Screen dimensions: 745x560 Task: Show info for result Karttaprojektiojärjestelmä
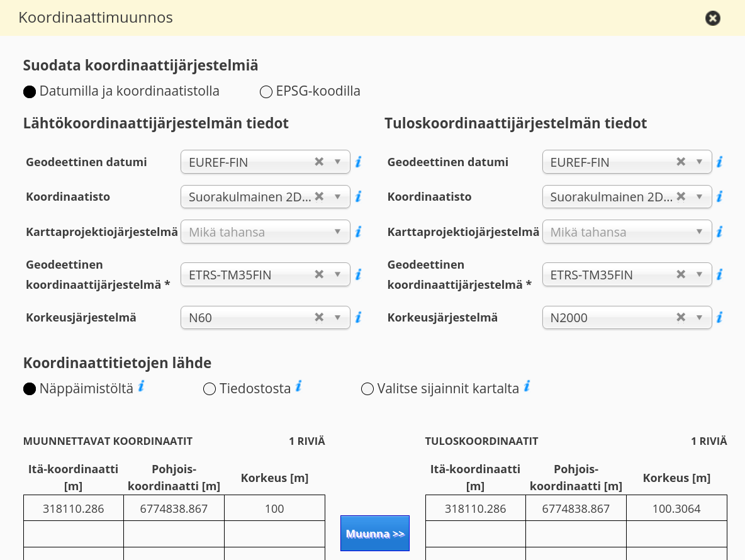coord(719,232)
